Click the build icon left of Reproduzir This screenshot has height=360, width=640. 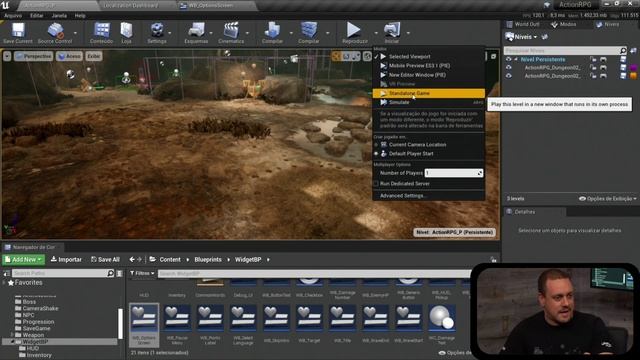(x=309, y=33)
